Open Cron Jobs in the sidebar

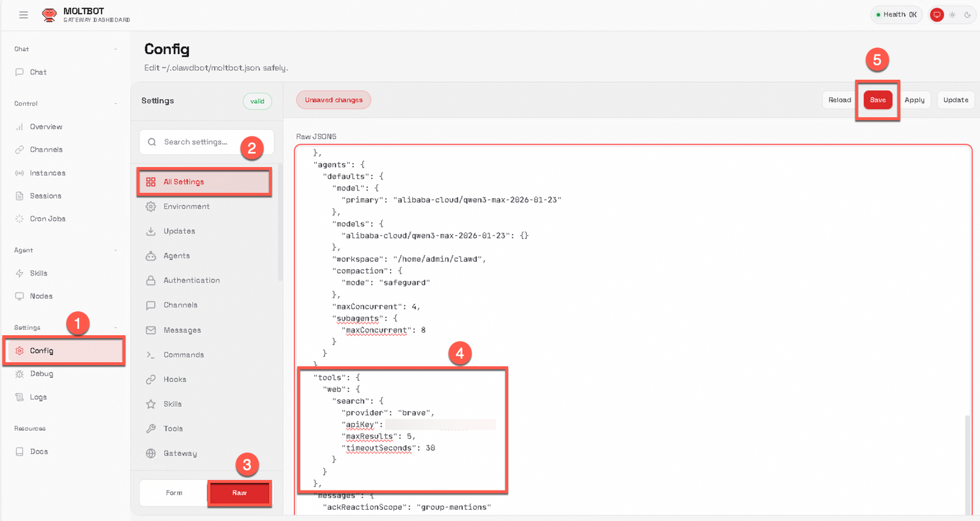point(47,219)
